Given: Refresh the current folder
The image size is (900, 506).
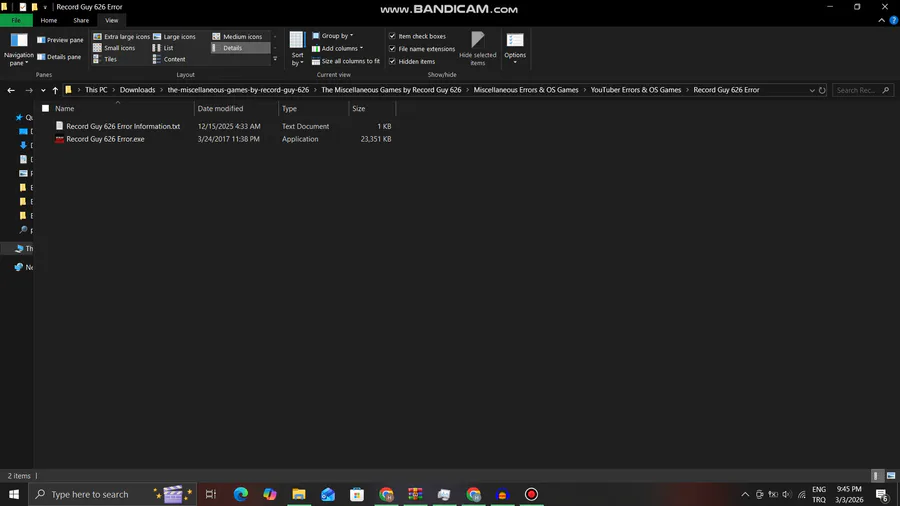Looking at the screenshot, I should point(822,90).
